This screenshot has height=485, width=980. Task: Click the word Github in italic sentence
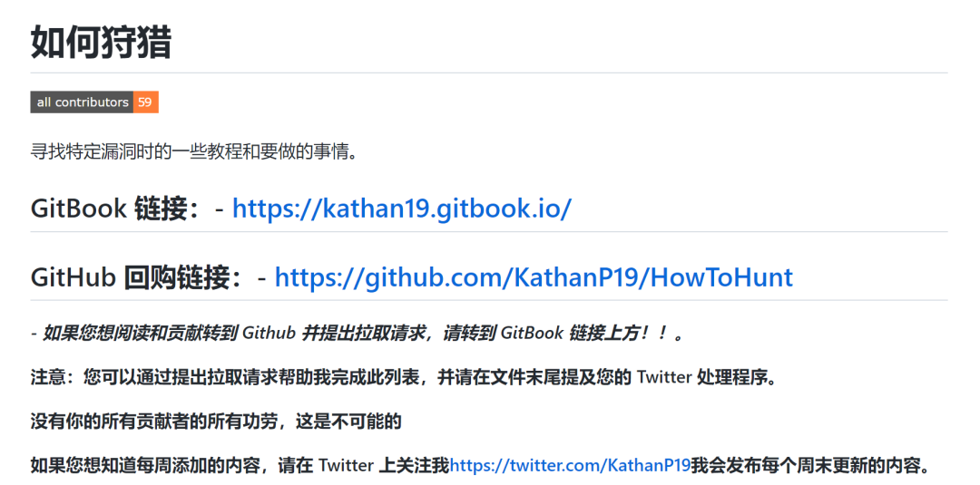(269, 334)
